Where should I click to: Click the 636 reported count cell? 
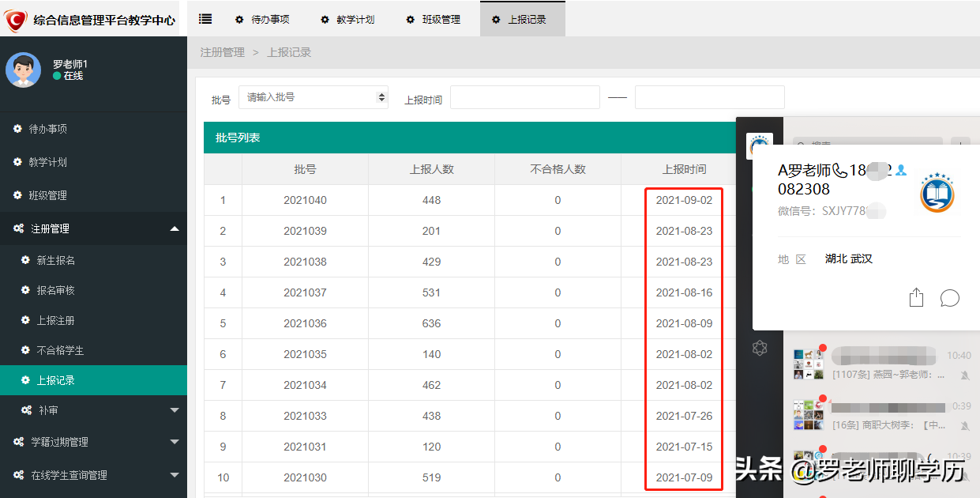(x=432, y=323)
